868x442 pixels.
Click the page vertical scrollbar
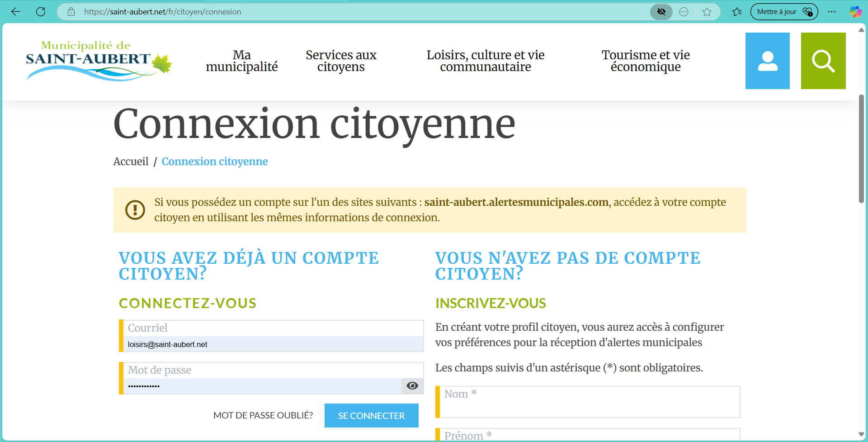point(861,149)
